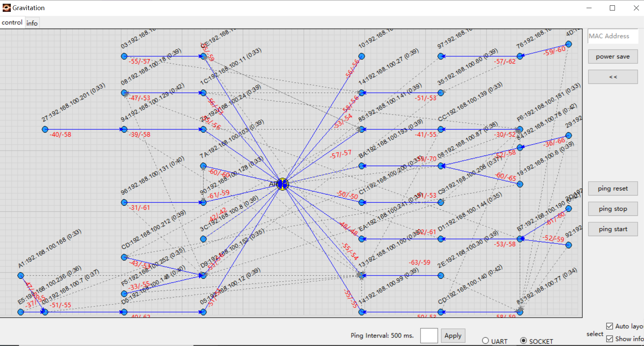Click the ping stop button

click(613, 209)
